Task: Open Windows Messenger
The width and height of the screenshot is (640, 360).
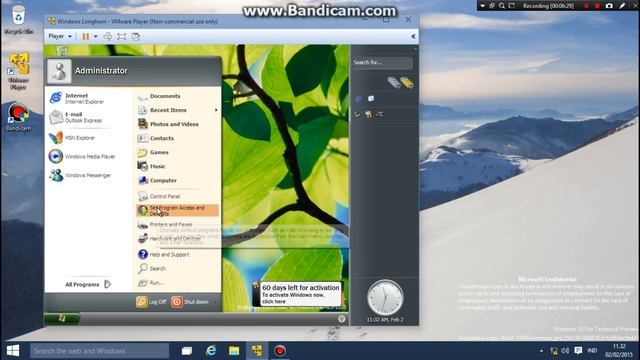Action: [x=80, y=176]
